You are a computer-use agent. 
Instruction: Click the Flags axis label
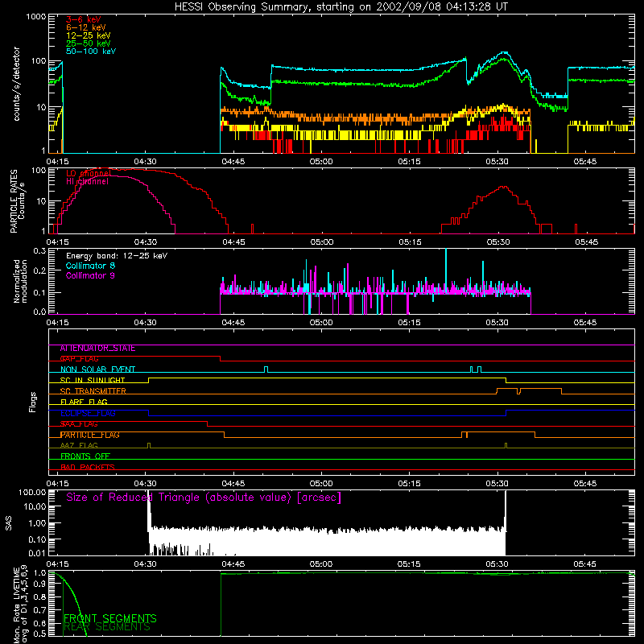tap(32, 402)
